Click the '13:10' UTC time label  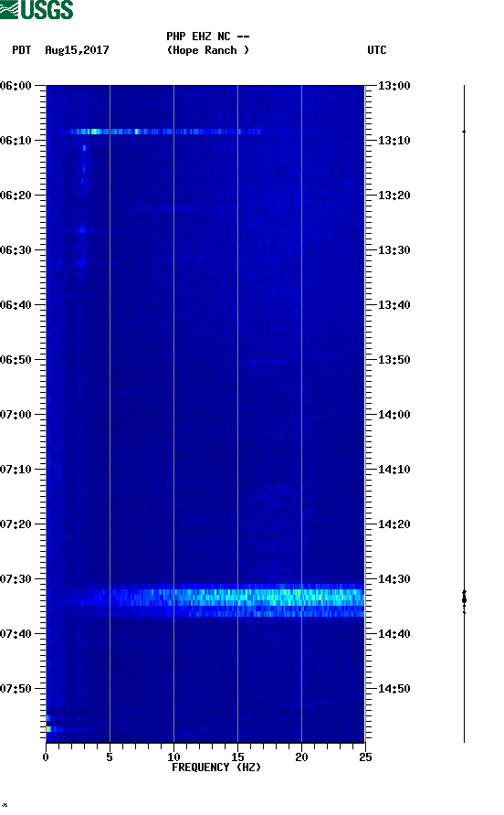tap(394, 141)
